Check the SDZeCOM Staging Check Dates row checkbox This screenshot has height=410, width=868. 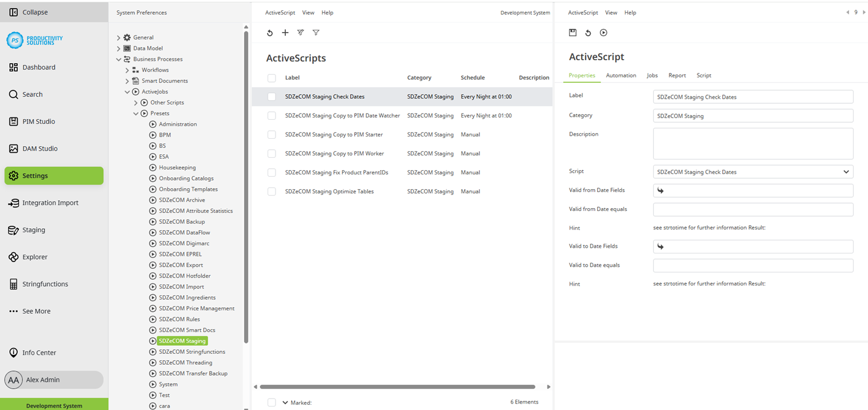tap(271, 96)
